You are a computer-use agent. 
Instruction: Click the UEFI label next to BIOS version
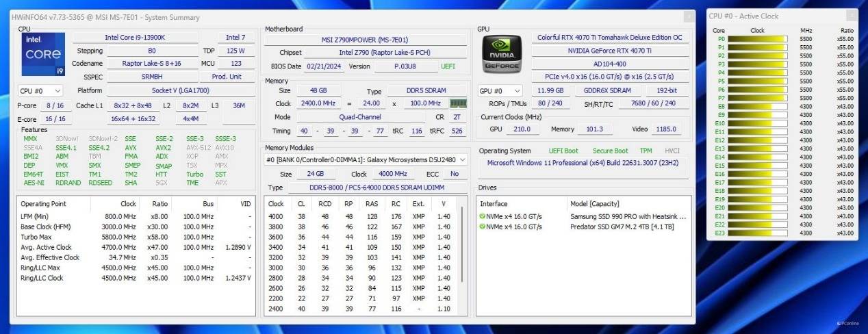447,66
